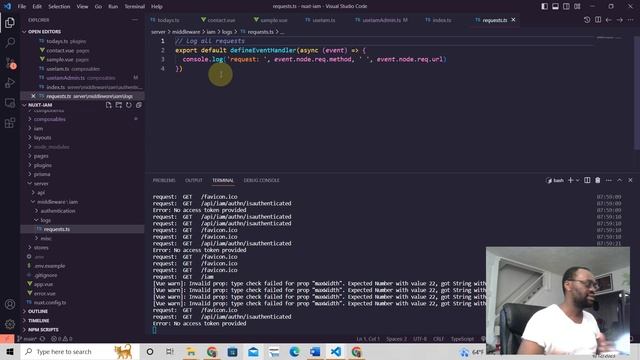Toggle primary side bar layout button
This screenshot has width=640, height=360.
(x=544, y=6)
